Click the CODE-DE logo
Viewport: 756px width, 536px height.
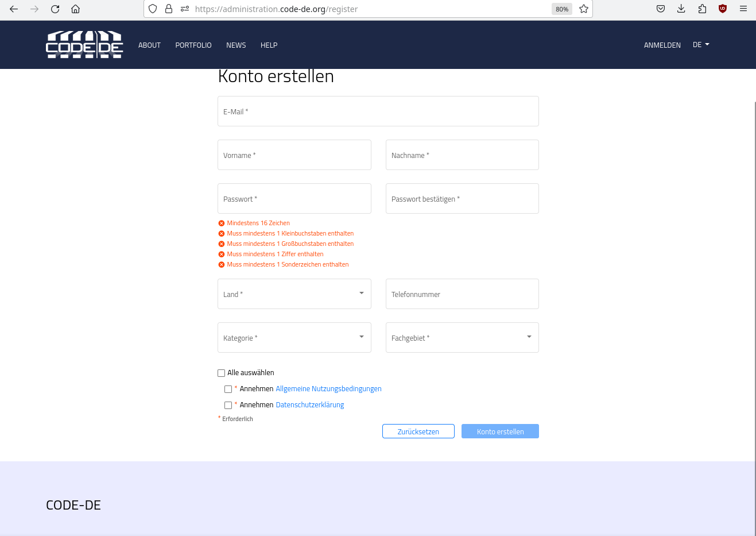click(x=84, y=44)
